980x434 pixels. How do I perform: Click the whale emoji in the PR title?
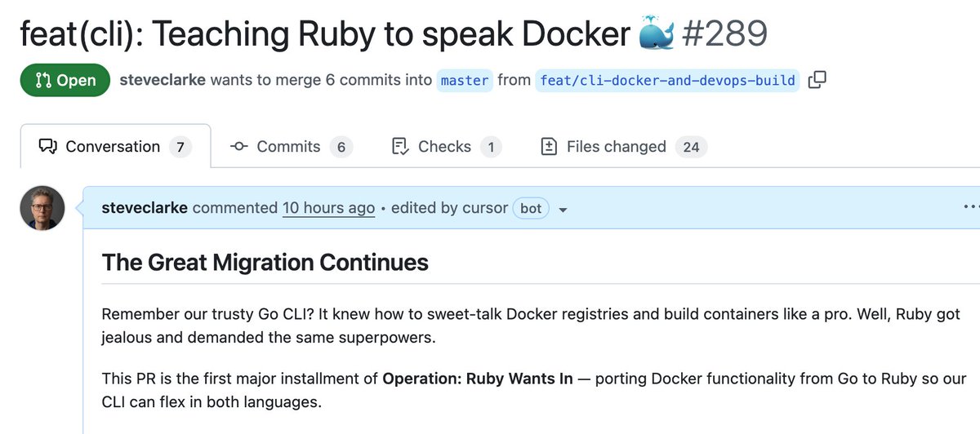pyautogui.click(x=657, y=33)
